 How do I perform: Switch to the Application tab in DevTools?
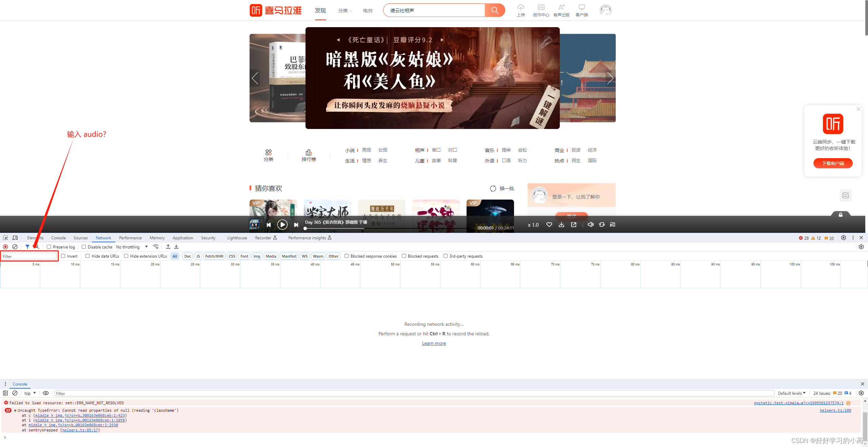[183, 238]
